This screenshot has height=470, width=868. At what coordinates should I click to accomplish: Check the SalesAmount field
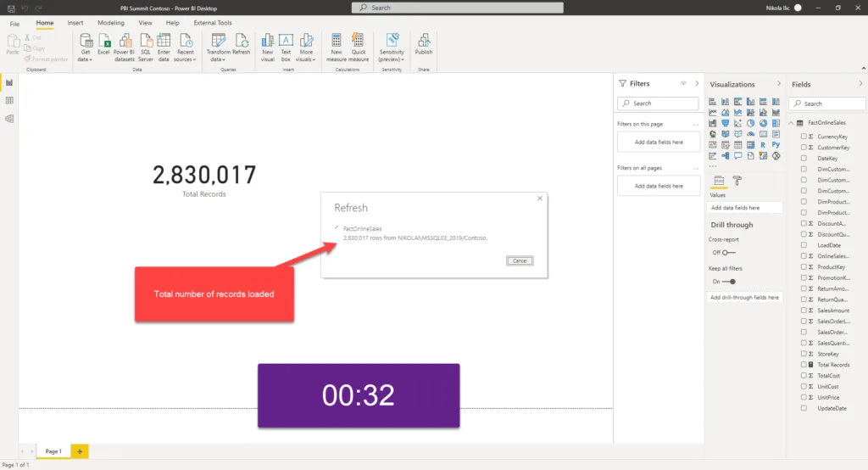click(804, 311)
